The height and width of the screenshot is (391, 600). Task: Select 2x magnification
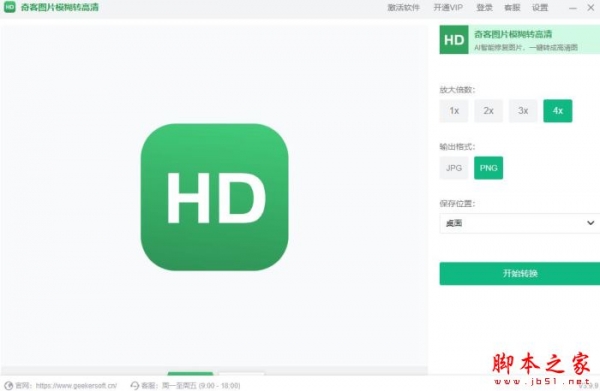point(489,111)
